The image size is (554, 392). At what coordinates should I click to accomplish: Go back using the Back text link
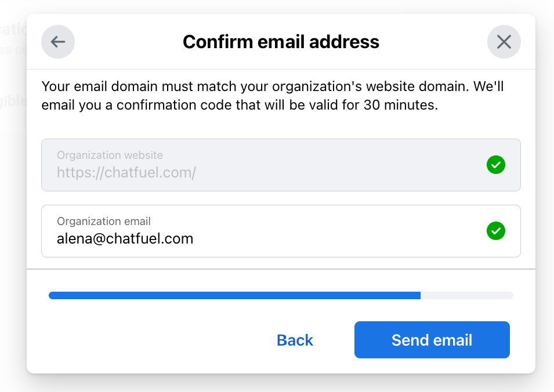pos(295,340)
